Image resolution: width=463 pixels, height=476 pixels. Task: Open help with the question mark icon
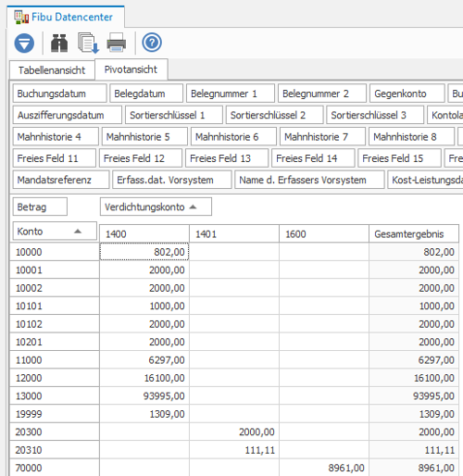(152, 43)
